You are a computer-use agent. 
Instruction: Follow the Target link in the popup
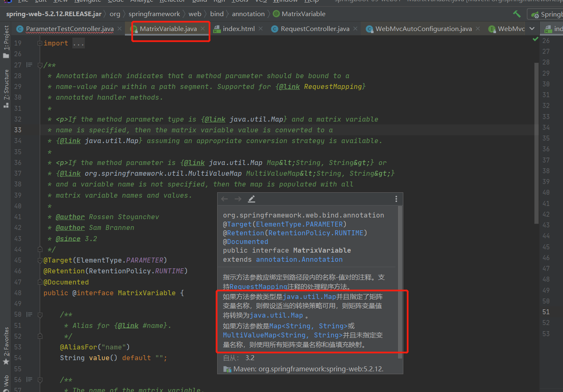tap(240, 224)
